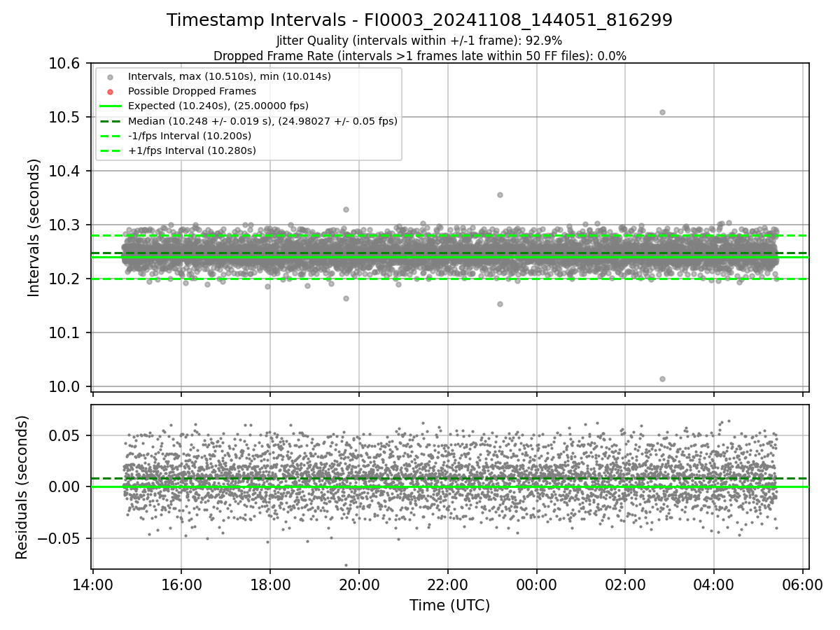Image resolution: width=840 pixels, height=630 pixels.
Task: Click the x-axis tick label '02:00'
Action: [x=625, y=583]
